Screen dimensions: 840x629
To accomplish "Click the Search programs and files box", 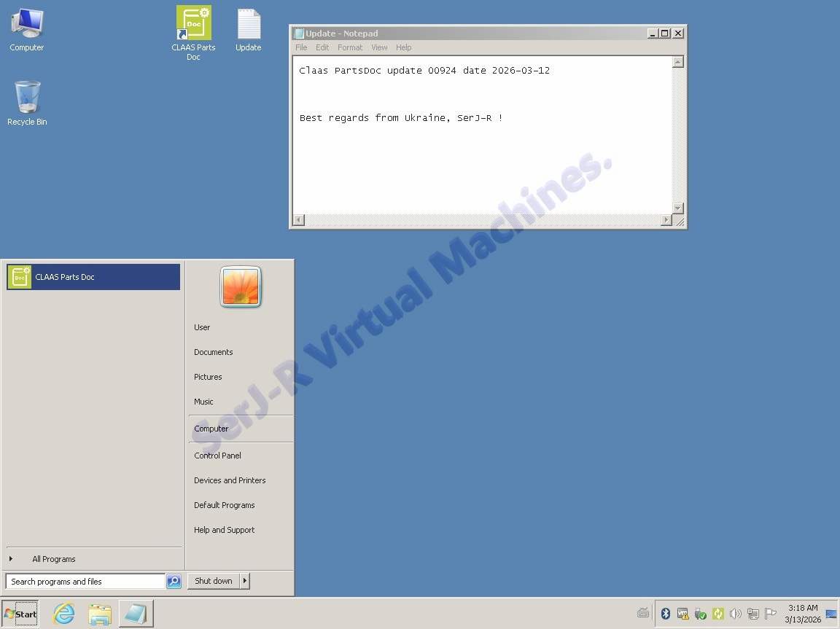I will coord(85,582).
